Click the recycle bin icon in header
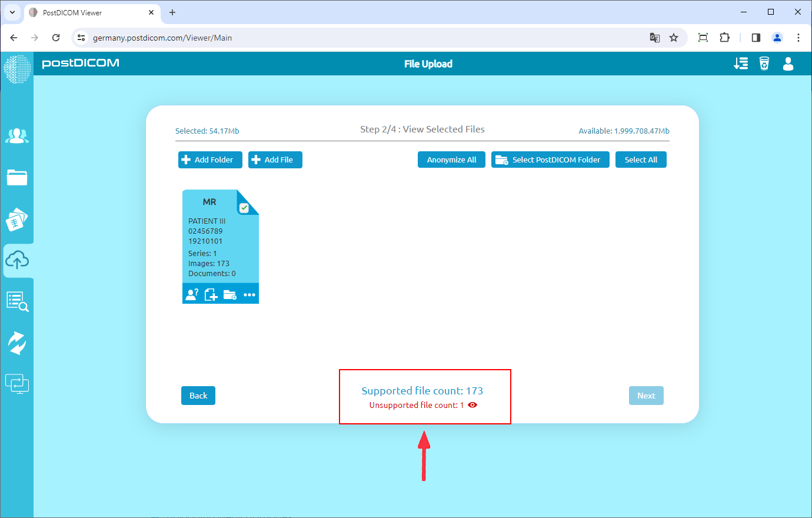Viewport: 812px width, 518px height. click(x=764, y=64)
